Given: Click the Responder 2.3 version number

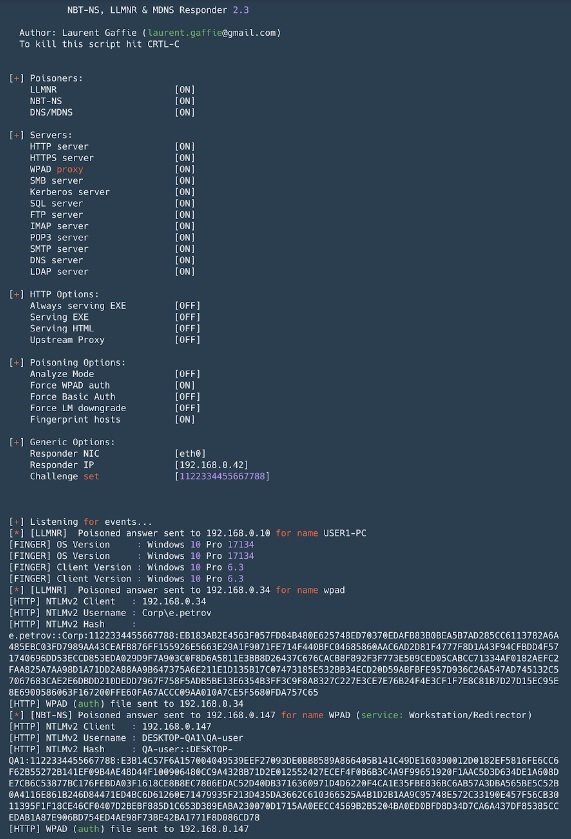Looking at the screenshot, I should 241,10.
